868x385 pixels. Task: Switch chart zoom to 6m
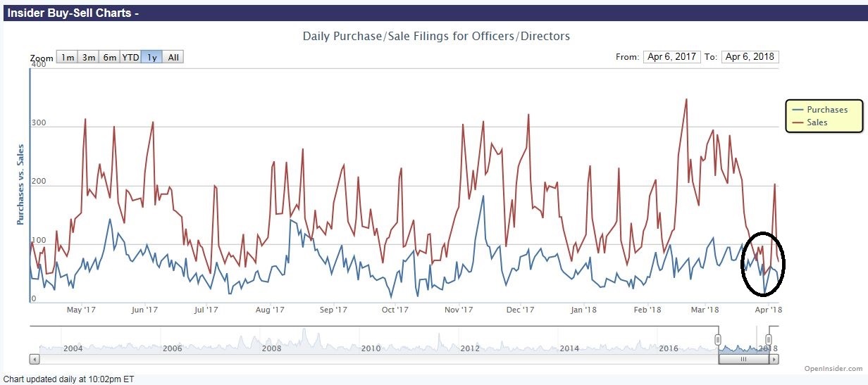109,57
